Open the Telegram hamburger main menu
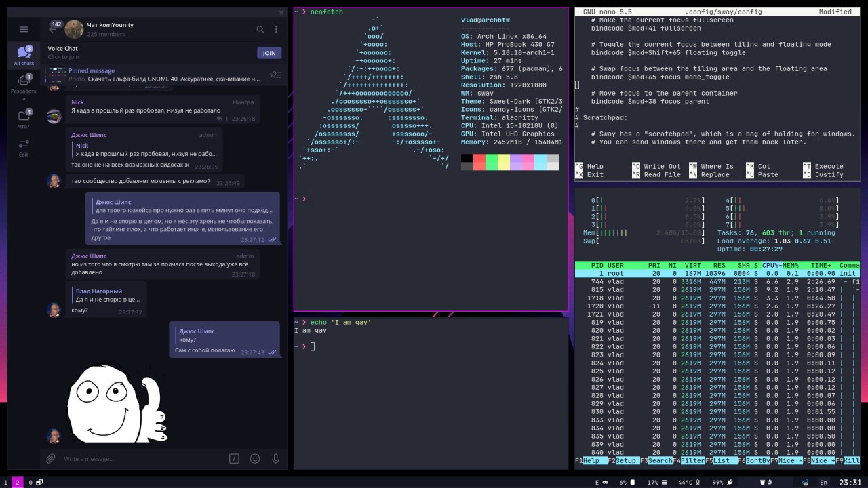The image size is (868, 488). pos(24,29)
